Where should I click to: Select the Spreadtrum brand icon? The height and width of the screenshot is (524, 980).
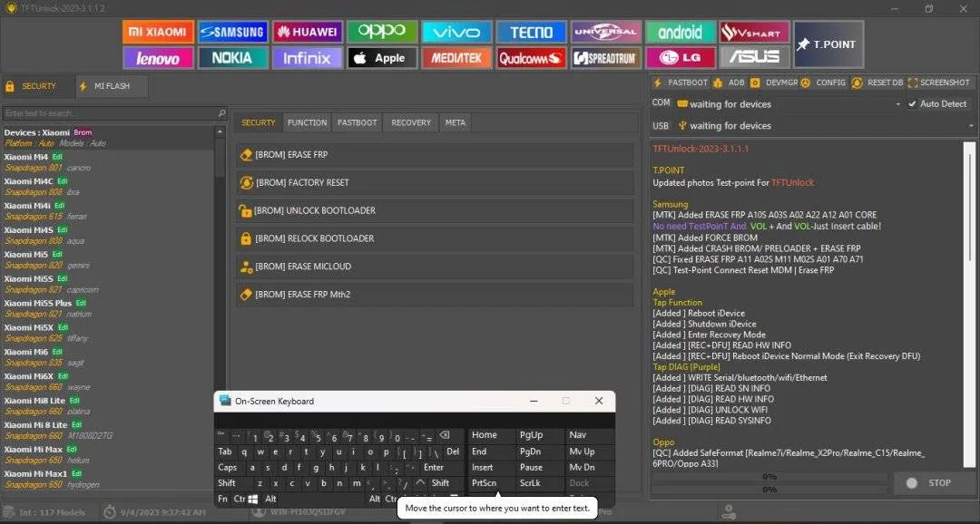(x=605, y=58)
